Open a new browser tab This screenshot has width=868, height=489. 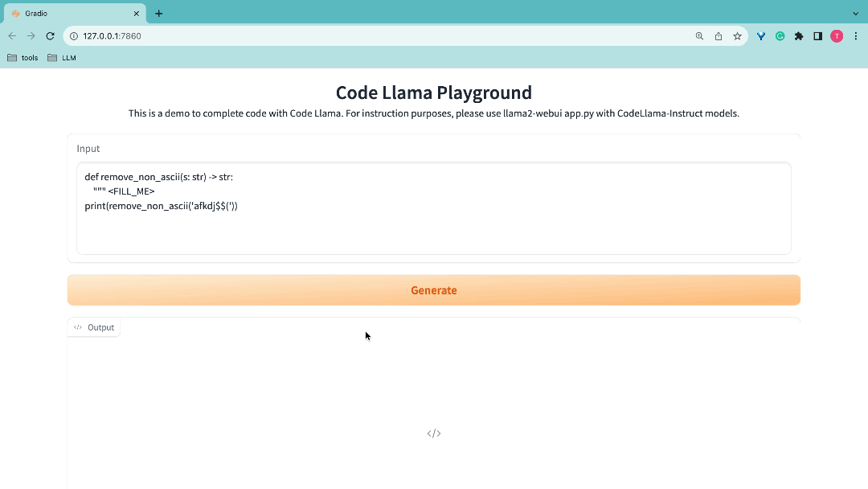[159, 14]
